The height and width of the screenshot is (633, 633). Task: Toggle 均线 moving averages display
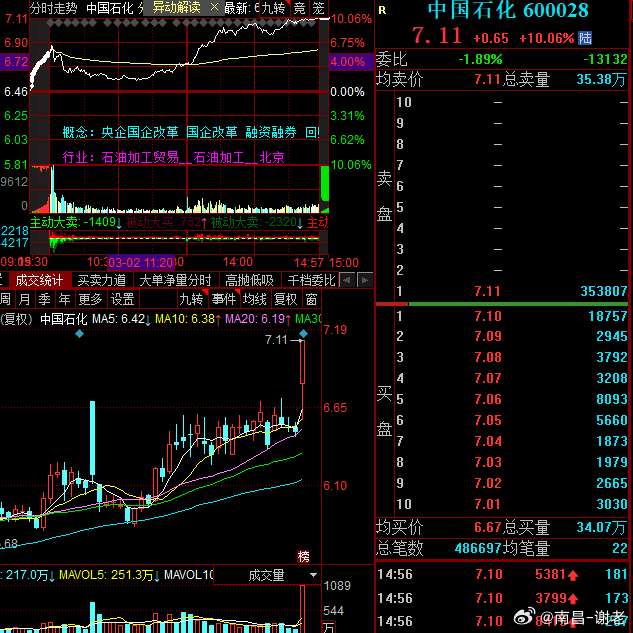point(254,299)
